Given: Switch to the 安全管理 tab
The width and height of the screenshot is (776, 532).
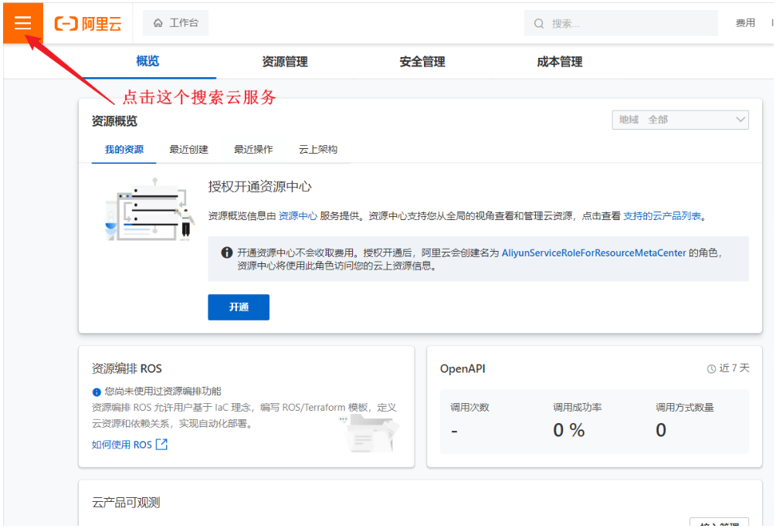Looking at the screenshot, I should pos(422,62).
